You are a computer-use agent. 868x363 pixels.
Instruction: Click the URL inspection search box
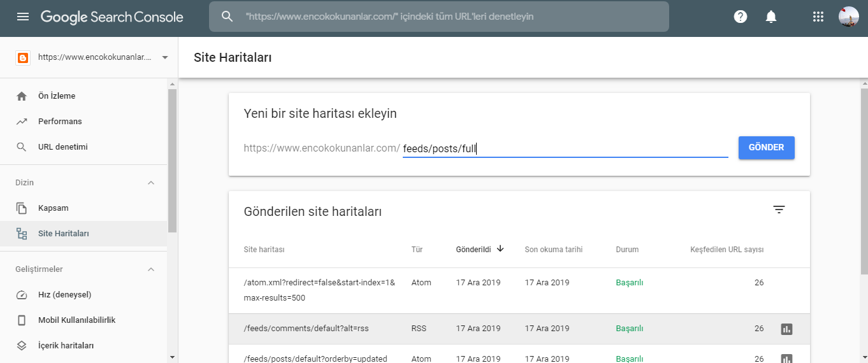point(439,17)
